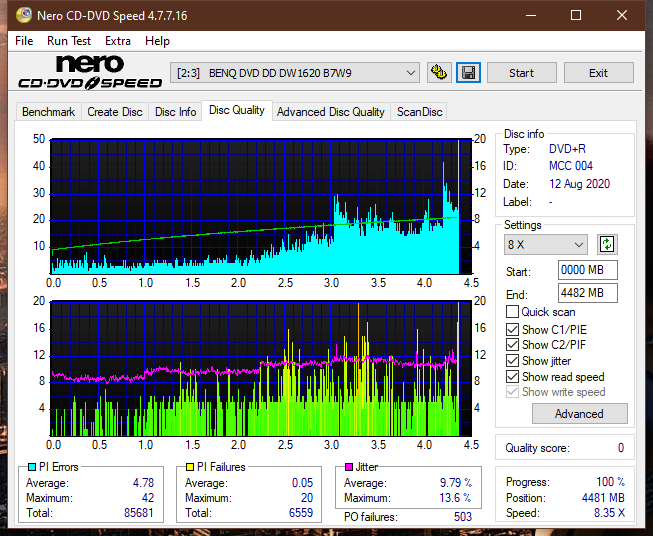Uncheck Show C2/PIF checkbox
Screen dimensions: 653x536
[x=512, y=344]
